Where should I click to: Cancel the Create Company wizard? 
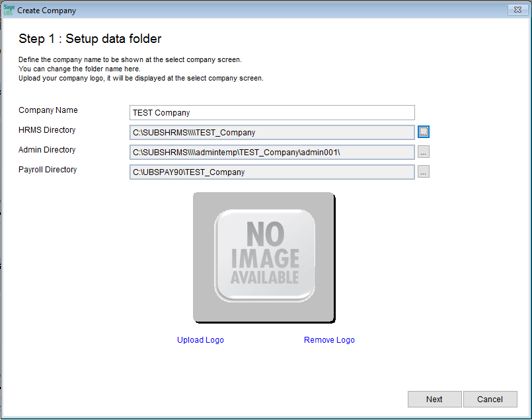[490, 400]
